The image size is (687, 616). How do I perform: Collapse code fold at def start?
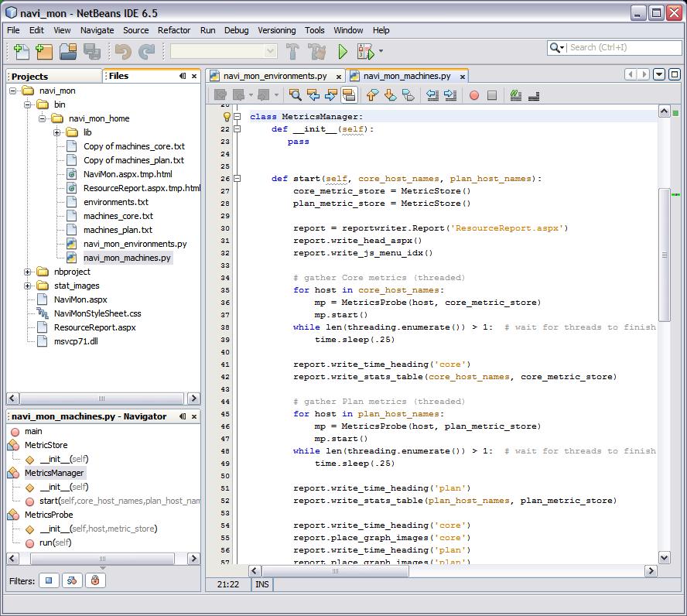pyautogui.click(x=237, y=178)
